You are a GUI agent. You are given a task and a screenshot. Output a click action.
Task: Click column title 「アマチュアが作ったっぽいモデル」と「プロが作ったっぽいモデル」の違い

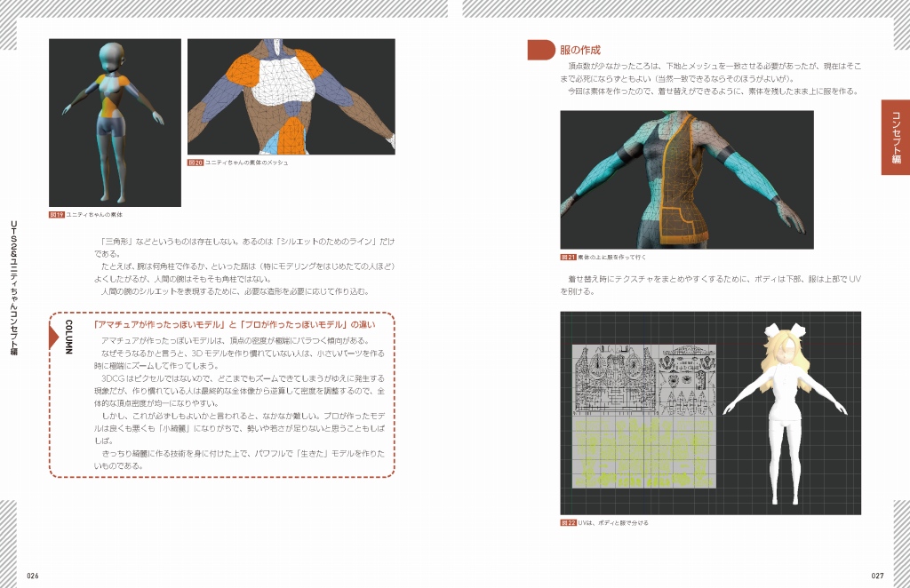[235, 325]
